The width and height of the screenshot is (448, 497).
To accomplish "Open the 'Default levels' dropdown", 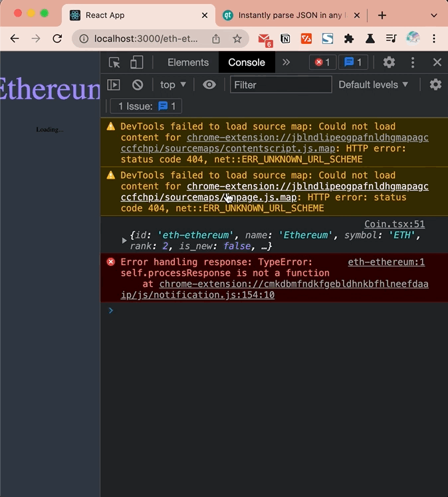I will [x=373, y=84].
